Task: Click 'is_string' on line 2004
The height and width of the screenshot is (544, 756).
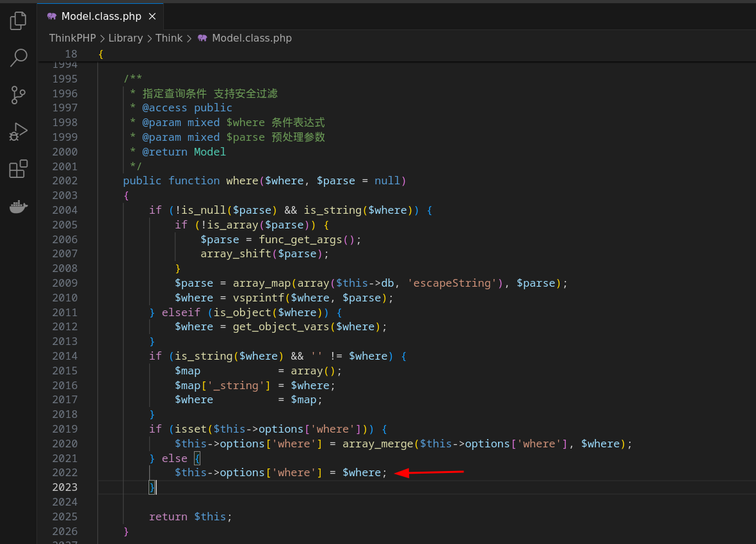Action: pos(333,210)
